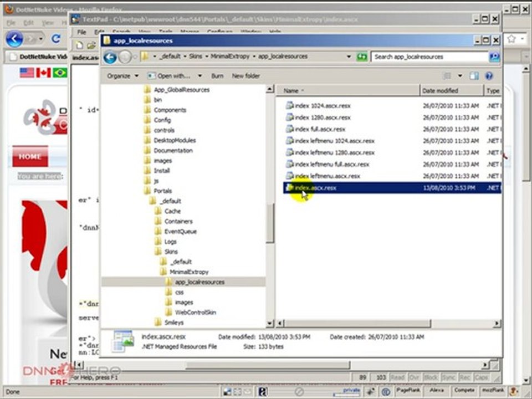The image size is (532, 399).
Task: Sort files by Date modified column
Action: coord(451,90)
